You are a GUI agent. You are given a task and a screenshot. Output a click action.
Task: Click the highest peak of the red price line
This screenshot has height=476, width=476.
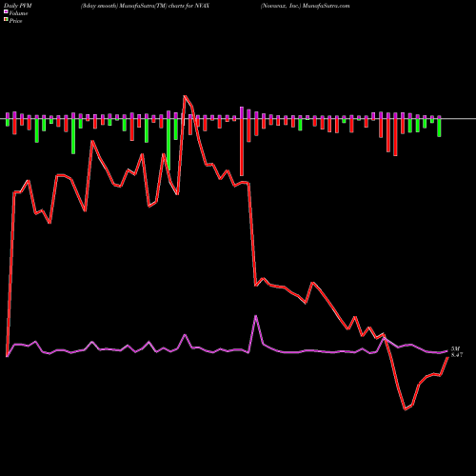click(x=185, y=96)
